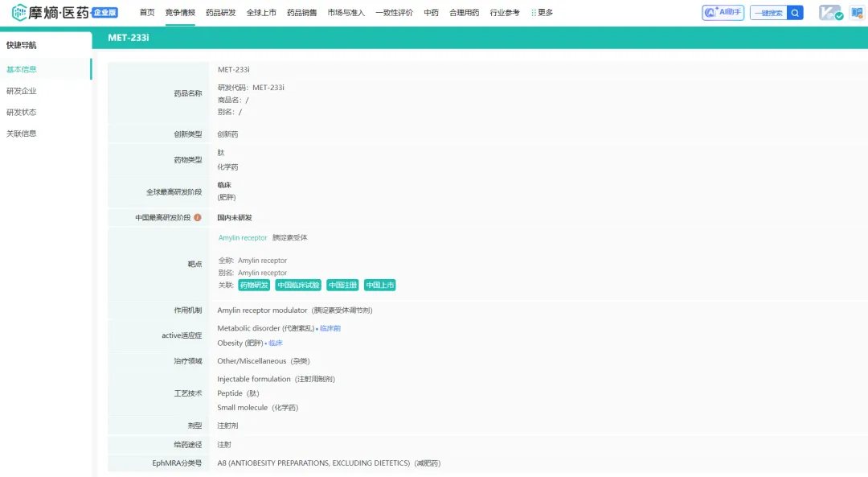Open the VIP membership badge
The image size is (868, 477).
830,13
